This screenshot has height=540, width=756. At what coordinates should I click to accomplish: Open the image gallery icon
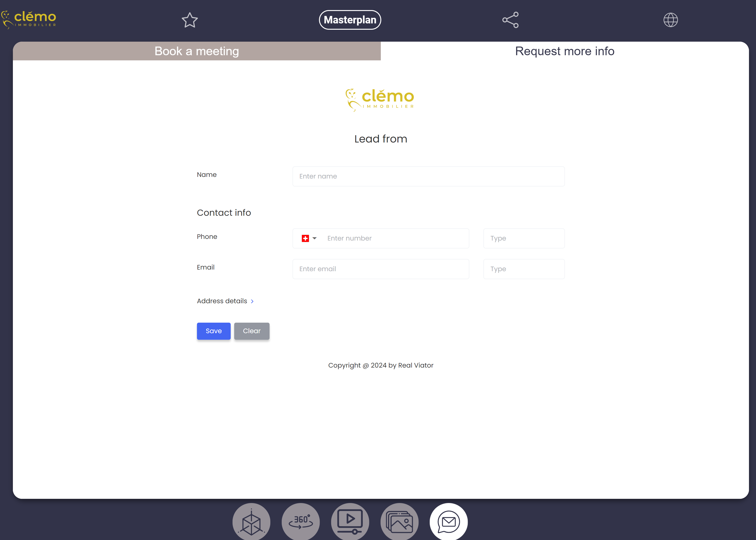pos(399,521)
